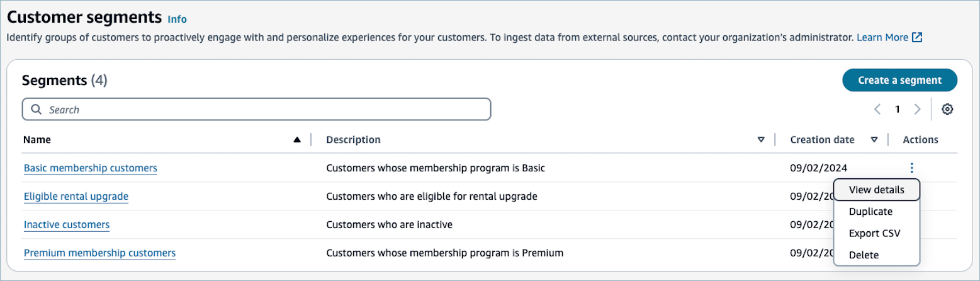This screenshot has height=281, width=980.
Task: Select View details from actions menu
Action: [876, 190]
